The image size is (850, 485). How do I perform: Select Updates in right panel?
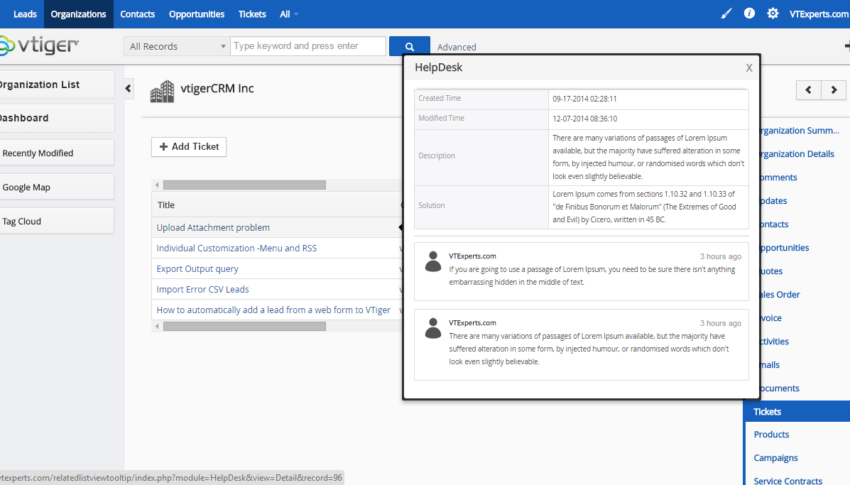point(772,201)
